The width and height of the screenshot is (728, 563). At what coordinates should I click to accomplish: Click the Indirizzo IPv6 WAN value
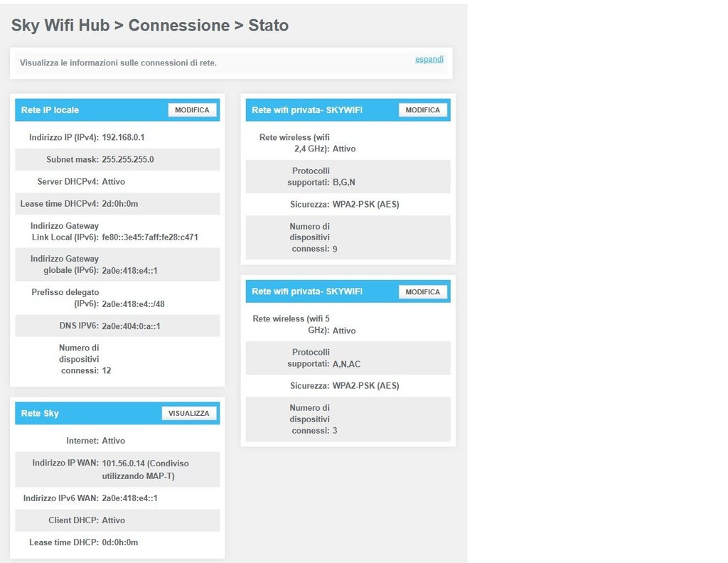(x=130, y=498)
